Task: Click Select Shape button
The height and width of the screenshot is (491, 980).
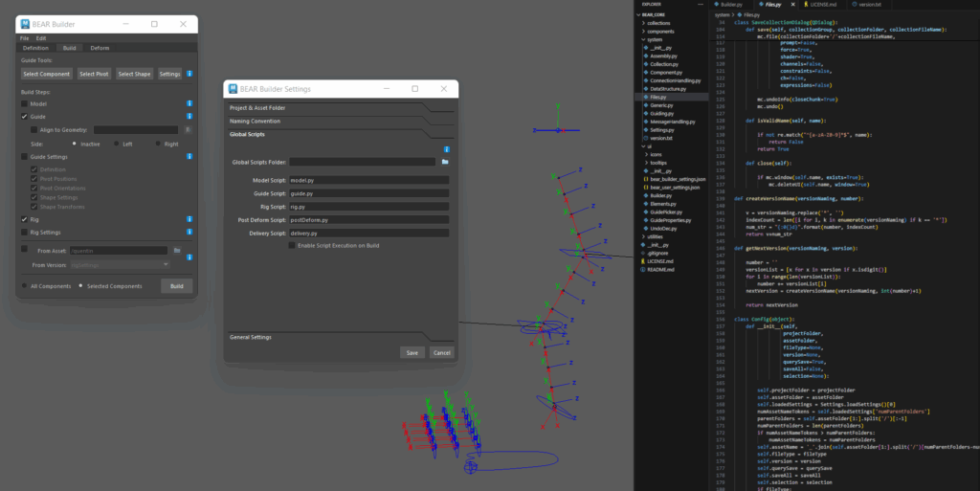Action: pyautogui.click(x=134, y=74)
